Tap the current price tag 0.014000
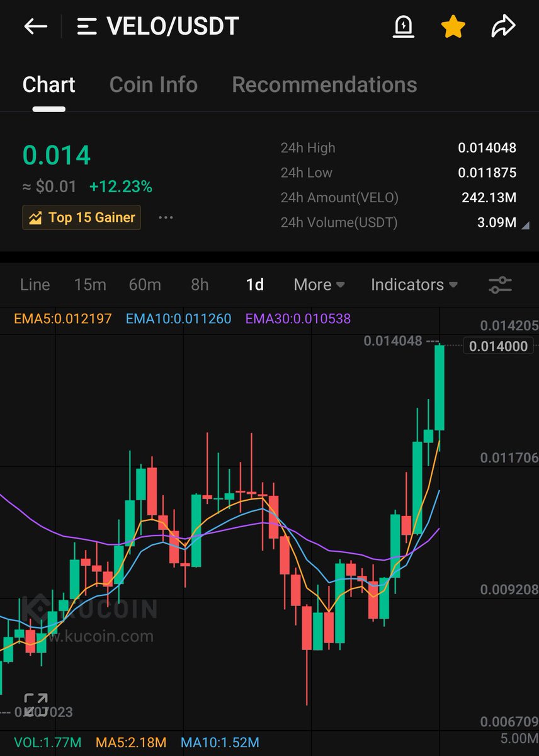539x756 pixels. (x=499, y=346)
